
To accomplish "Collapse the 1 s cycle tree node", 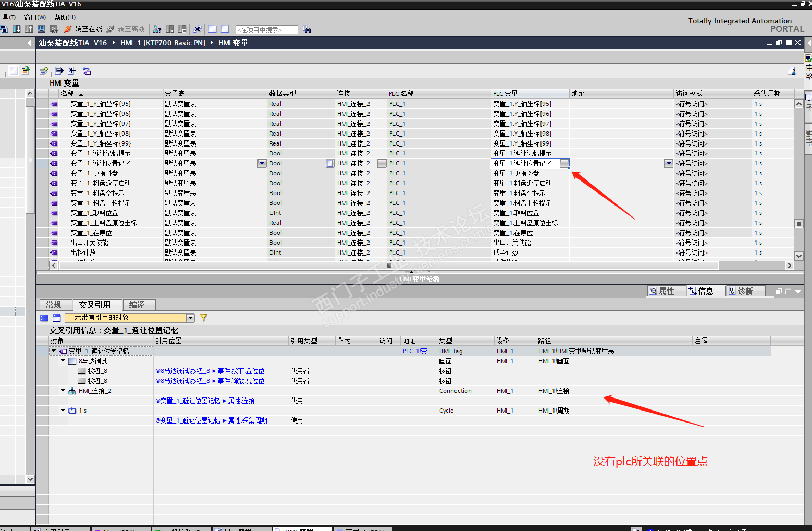I will pyautogui.click(x=63, y=411).
